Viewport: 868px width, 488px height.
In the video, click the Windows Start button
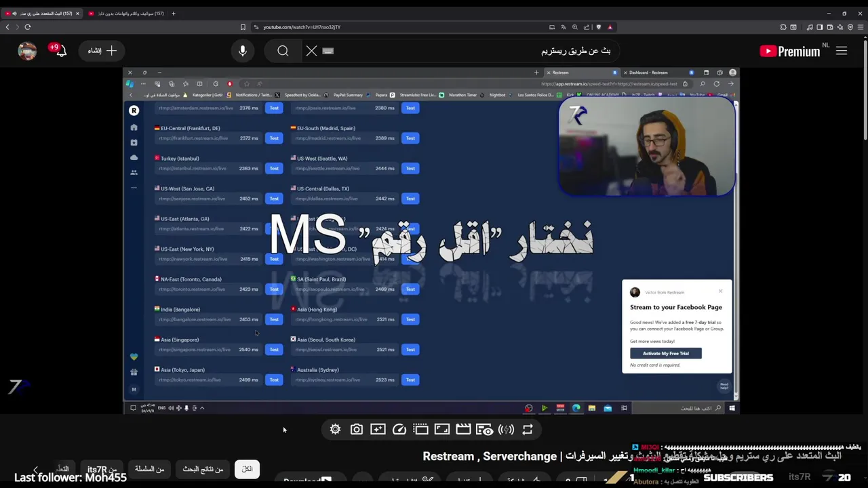click(732, 408)
